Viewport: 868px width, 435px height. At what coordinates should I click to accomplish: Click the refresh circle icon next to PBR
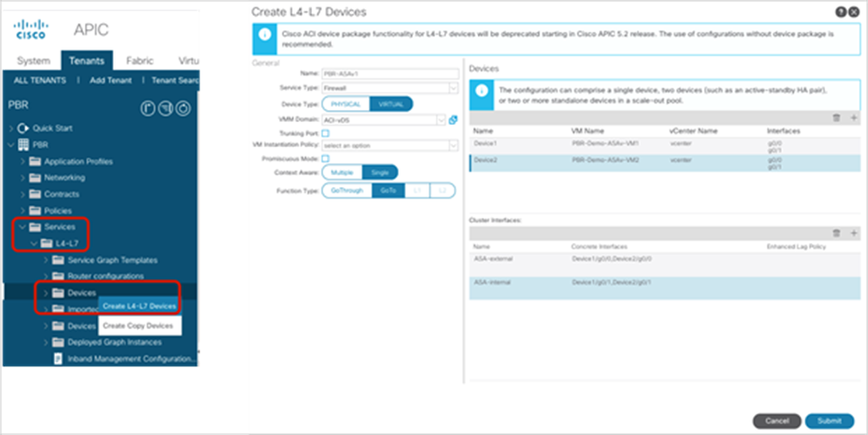pos(183,109)
